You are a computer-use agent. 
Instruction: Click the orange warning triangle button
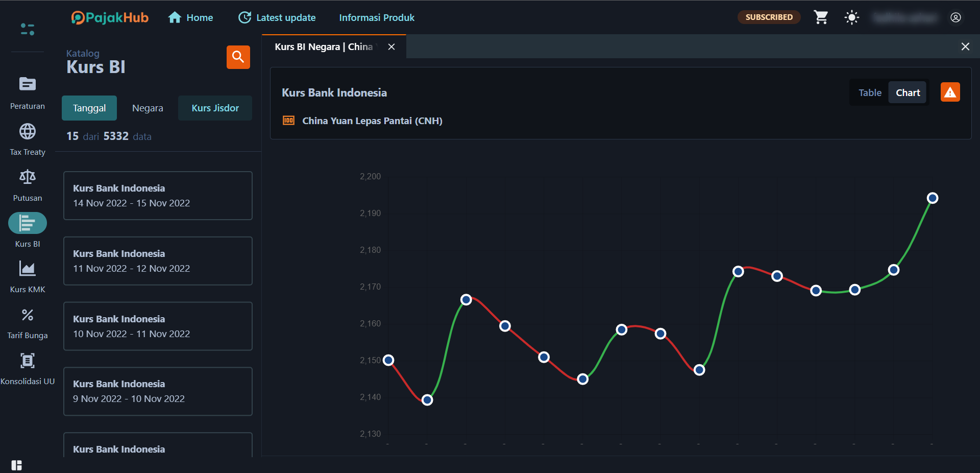point(950,92)
